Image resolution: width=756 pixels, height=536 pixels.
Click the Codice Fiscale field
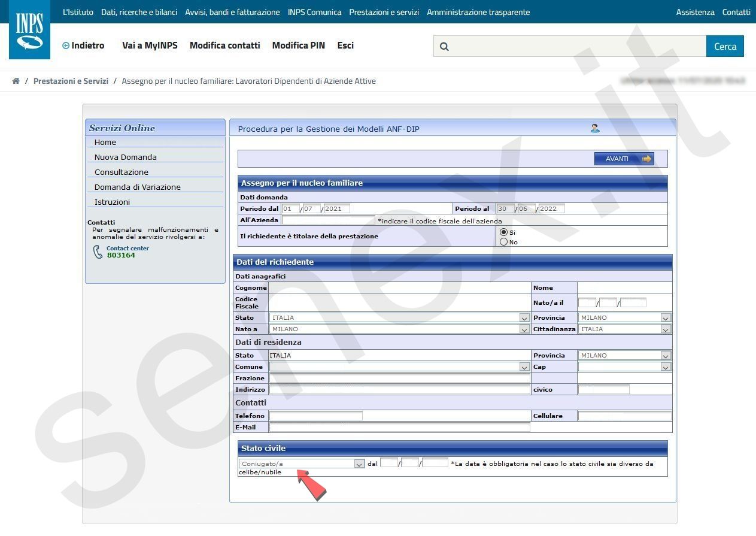click(399, 303)
